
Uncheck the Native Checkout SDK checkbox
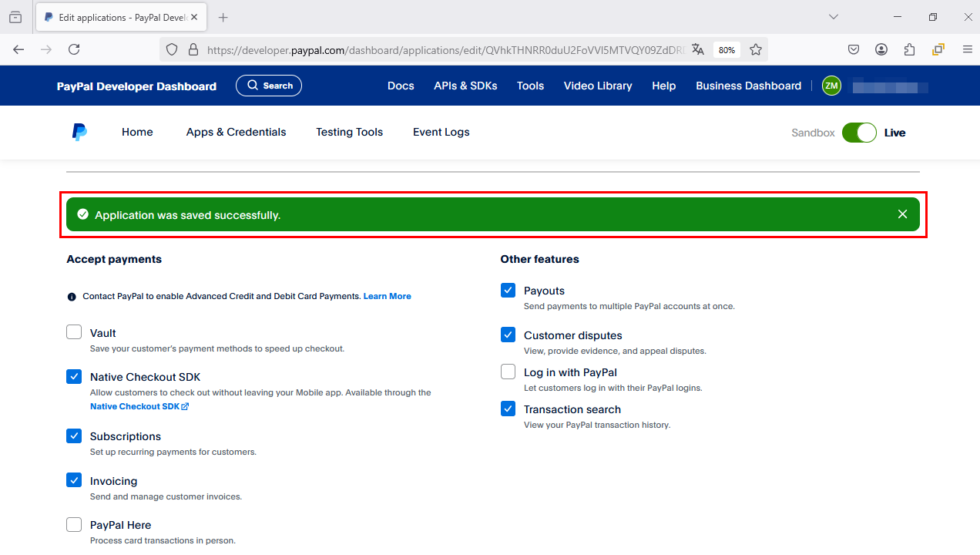[x=74, y=376]
